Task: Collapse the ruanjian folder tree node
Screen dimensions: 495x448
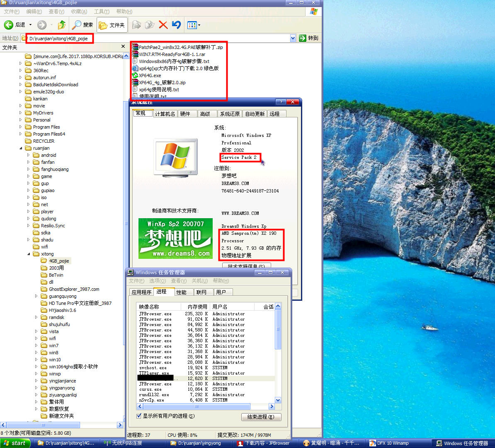Action: (x=21, y=148)
